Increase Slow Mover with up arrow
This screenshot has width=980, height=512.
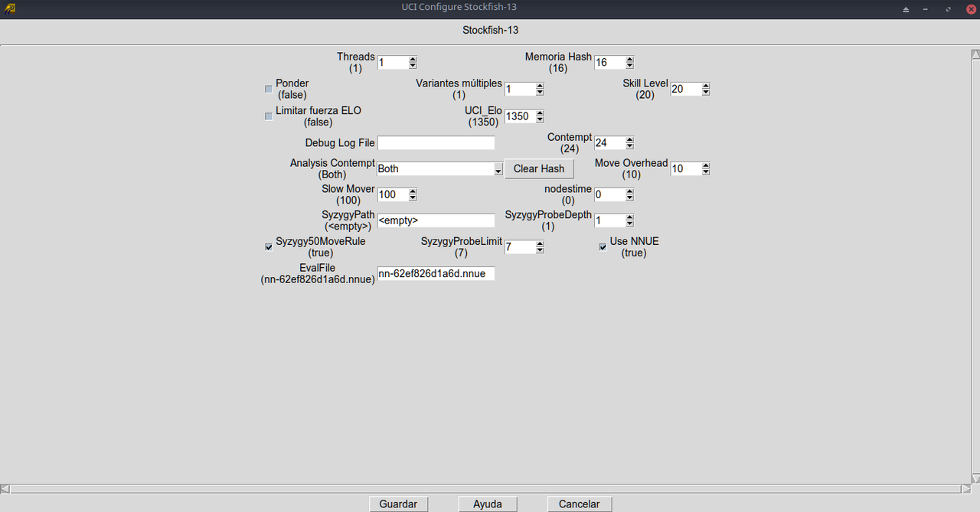(413, 192)
